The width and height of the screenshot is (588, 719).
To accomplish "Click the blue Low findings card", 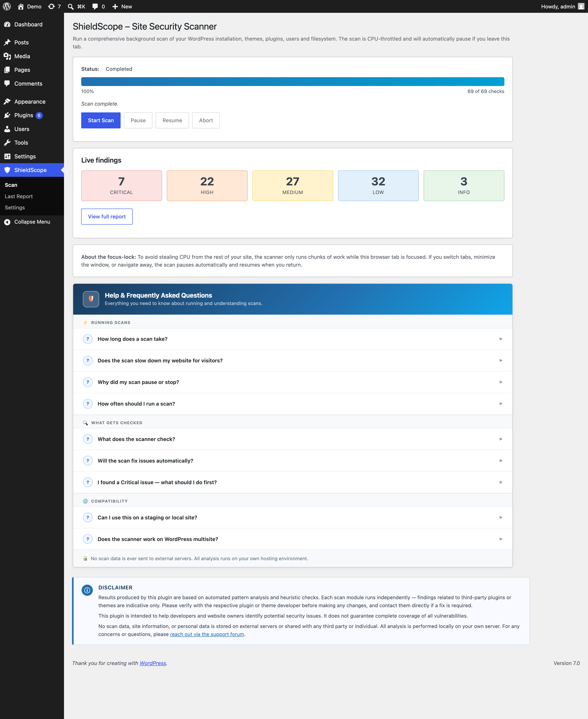I will tap(378, 186).
